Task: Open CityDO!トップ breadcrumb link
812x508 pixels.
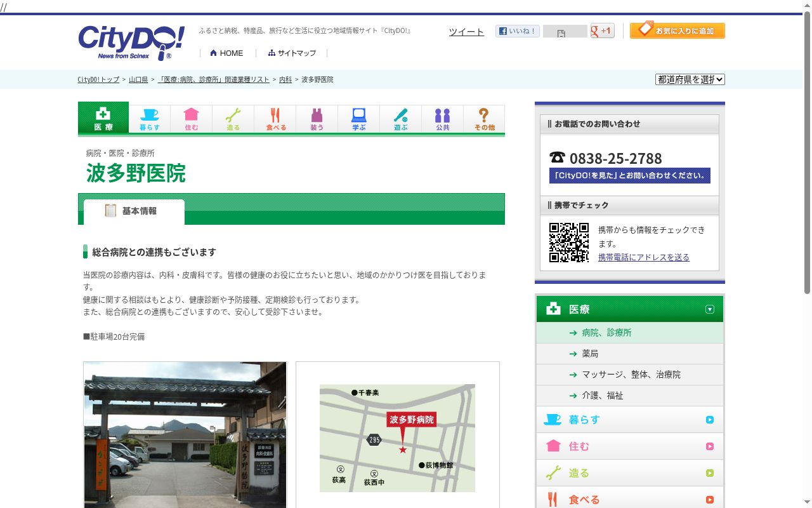Action: click(x=98, y=79)
